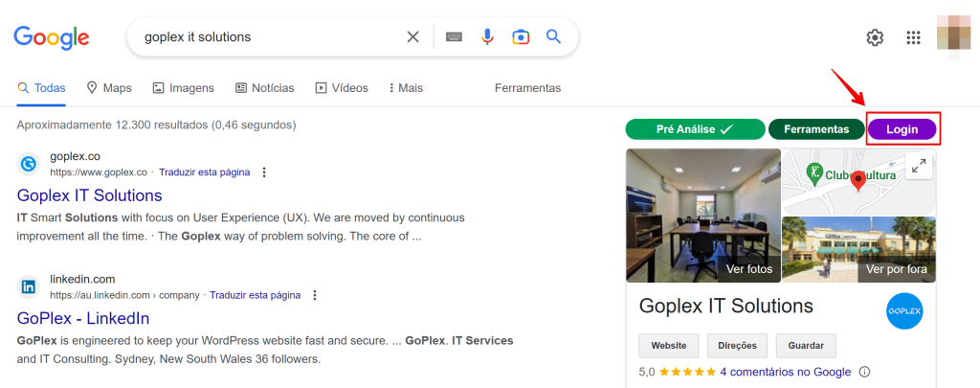Click the green Pré Análise button

click(695, 129)
